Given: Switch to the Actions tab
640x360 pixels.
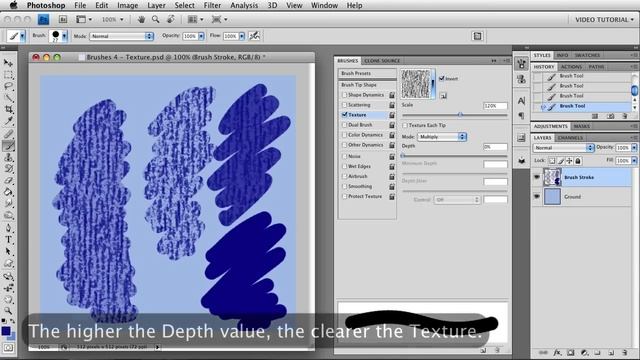Looking at the screenshot, I should point(571,67).
